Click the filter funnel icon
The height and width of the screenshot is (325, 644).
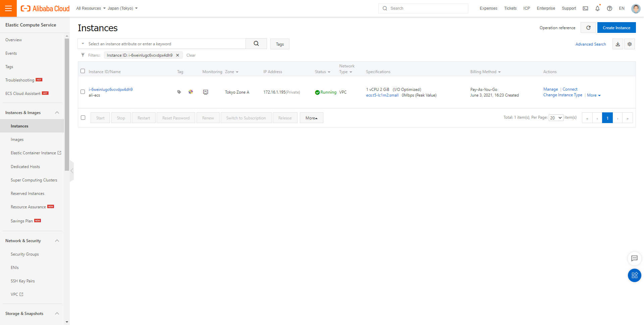83,55
